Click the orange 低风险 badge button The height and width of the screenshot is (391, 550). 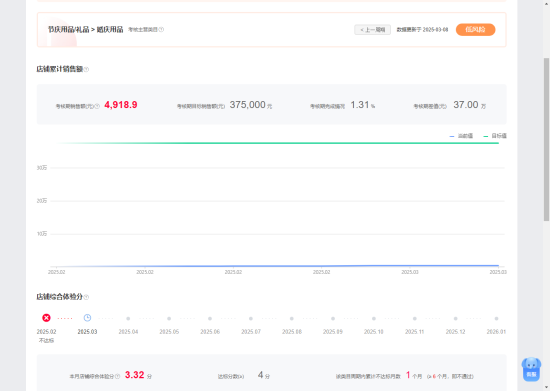pyautogui.click(x=475, y=29)
